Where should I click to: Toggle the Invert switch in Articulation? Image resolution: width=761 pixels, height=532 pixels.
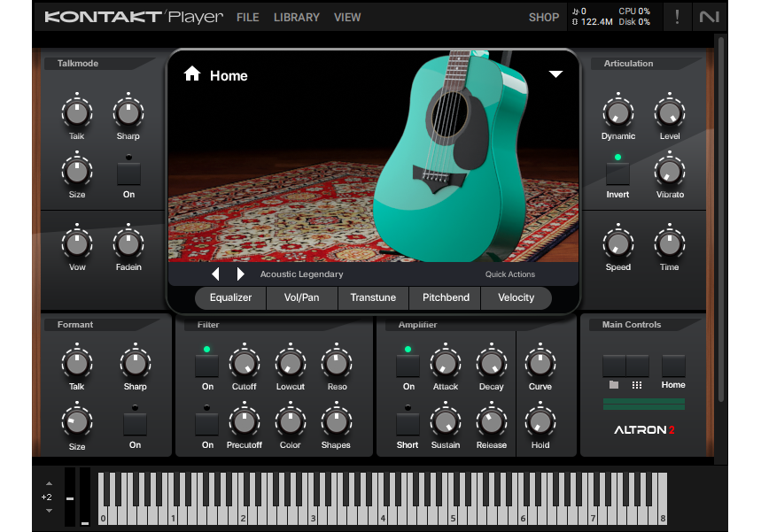[617, 173]
